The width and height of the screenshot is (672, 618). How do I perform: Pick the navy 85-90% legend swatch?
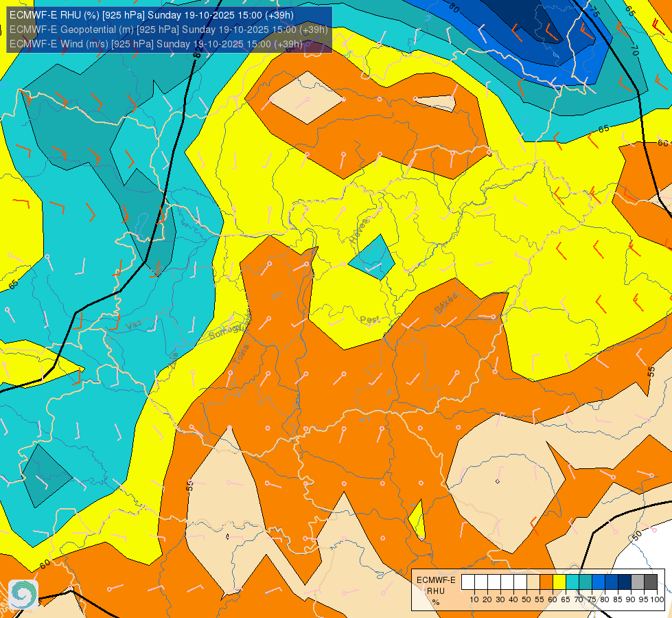(625, 582)
